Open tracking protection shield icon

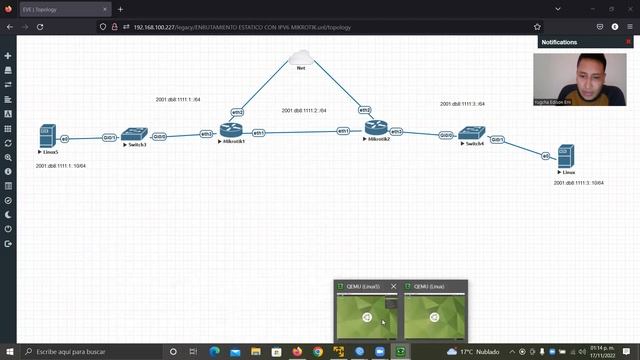coord(103,27)
